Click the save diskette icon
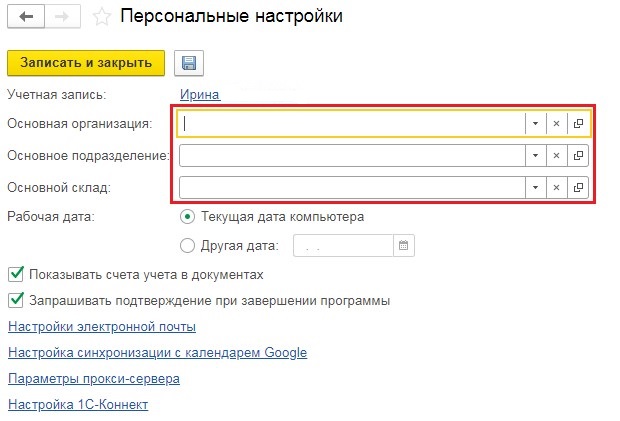This screenshot has height=421, width=620. 188,63
